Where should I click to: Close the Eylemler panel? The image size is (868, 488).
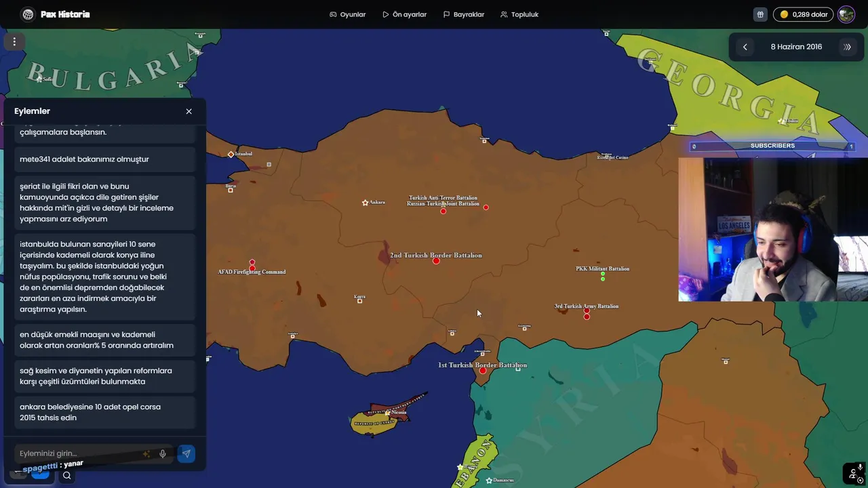point(189,111)
